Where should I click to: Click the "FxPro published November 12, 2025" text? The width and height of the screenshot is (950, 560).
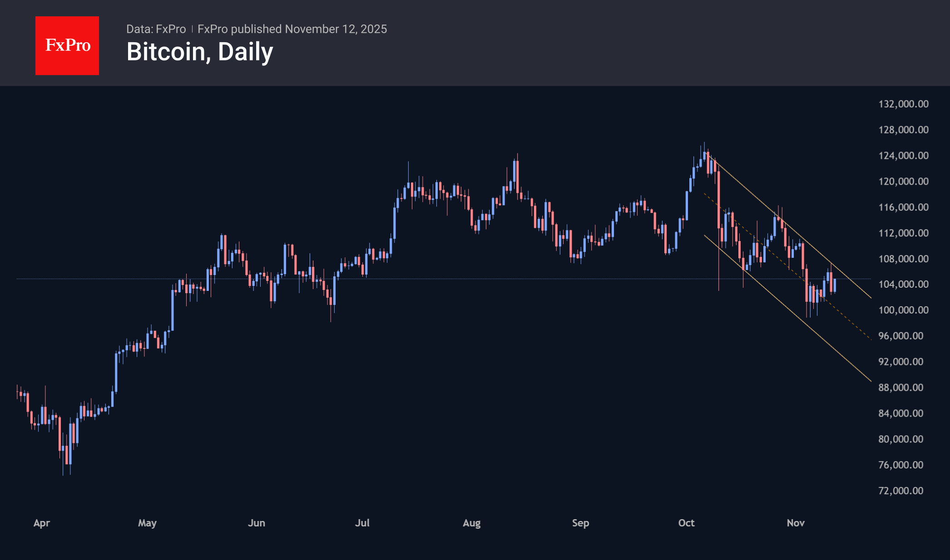[292, 29]
